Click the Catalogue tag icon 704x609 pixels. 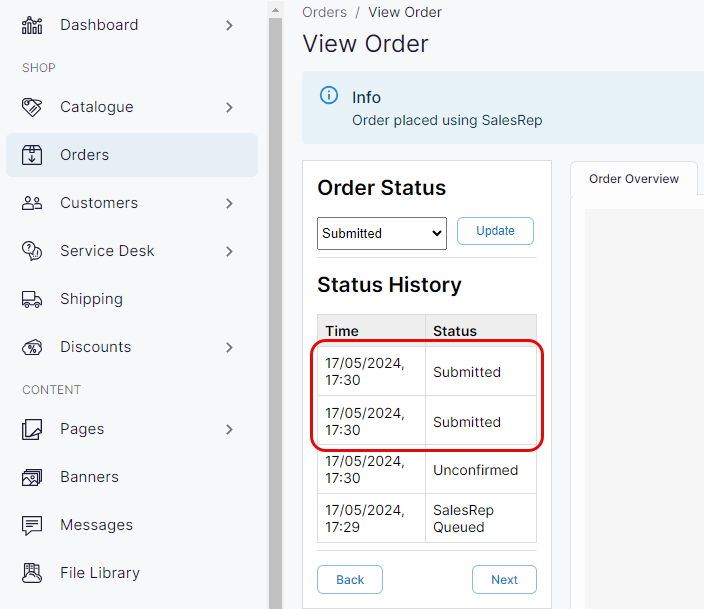32,107
